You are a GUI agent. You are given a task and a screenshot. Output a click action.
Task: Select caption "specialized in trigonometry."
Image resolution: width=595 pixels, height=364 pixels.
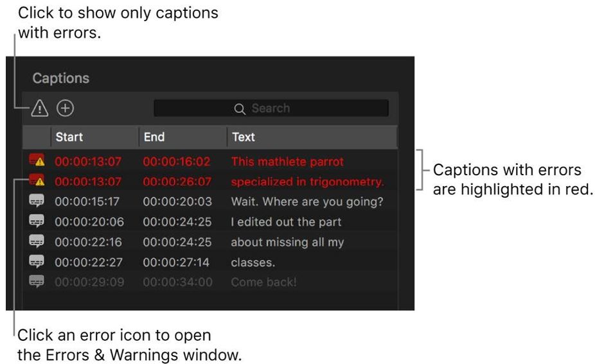pyautogui.click(x=307, y=182)
